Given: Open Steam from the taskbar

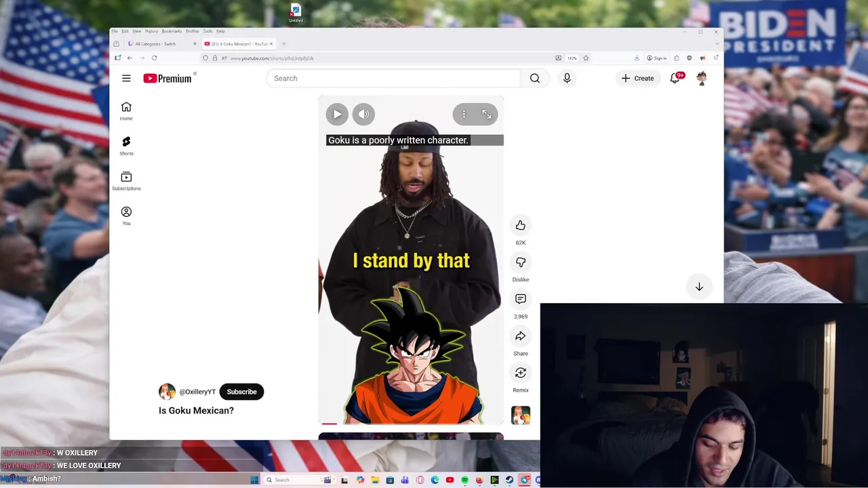Looking at the screenshot, I should 509,480.
